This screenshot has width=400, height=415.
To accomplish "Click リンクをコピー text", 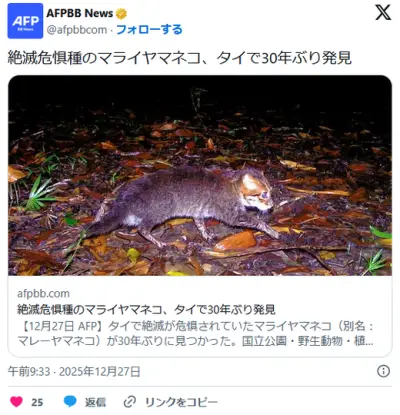I will [181, 402].
